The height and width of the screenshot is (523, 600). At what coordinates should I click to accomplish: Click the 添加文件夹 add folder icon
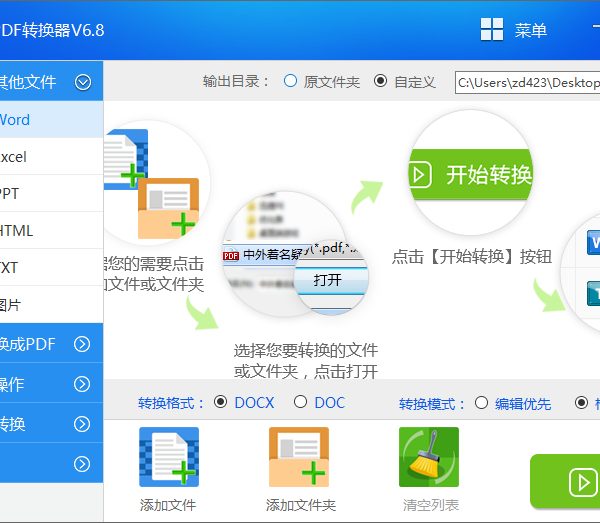click(x=299, y=458)
